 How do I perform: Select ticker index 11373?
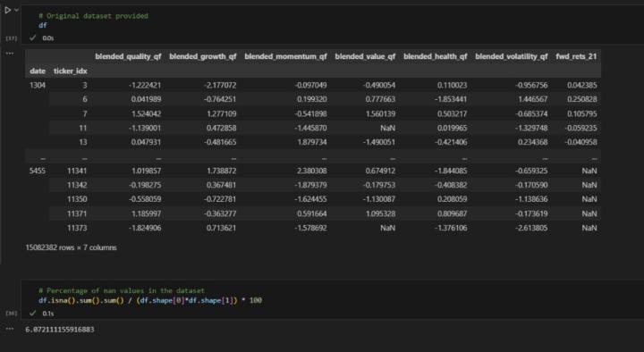point(77,228)
